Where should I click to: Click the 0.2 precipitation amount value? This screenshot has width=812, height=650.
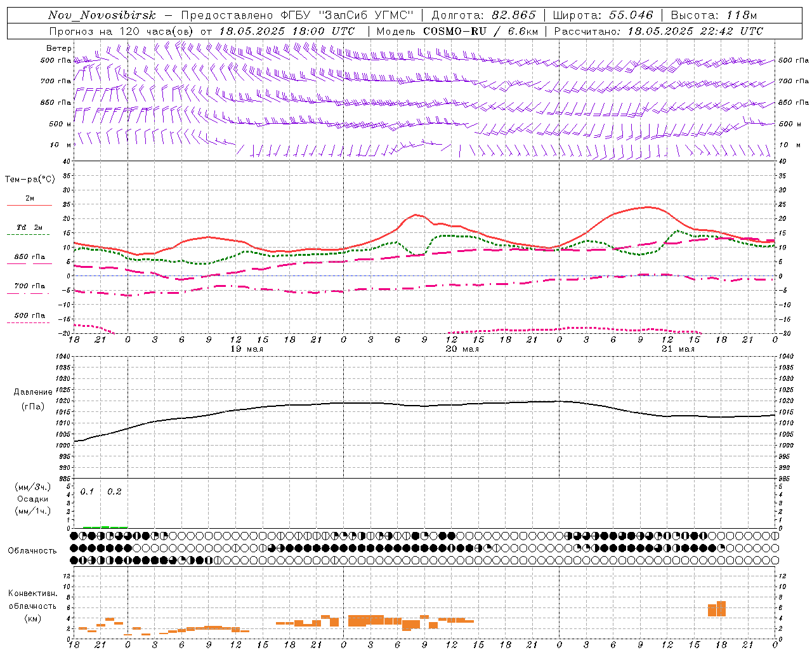tap(114, 492)
